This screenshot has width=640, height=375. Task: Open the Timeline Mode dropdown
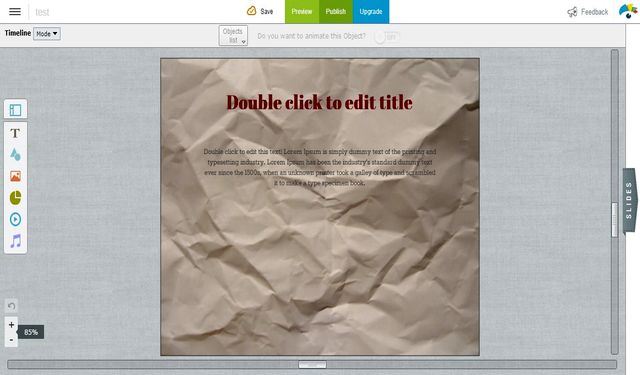(47, 33)
